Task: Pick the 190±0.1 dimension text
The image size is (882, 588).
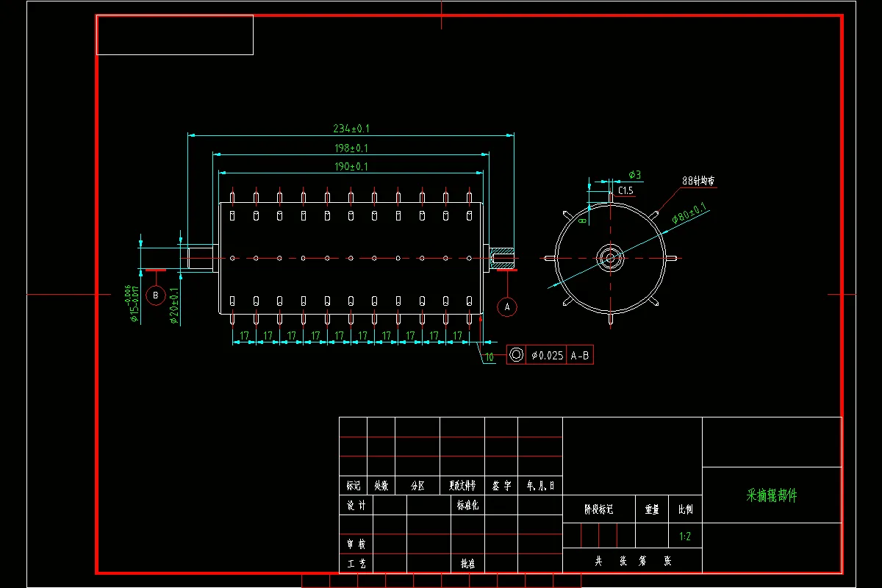Action: point(351,167)
